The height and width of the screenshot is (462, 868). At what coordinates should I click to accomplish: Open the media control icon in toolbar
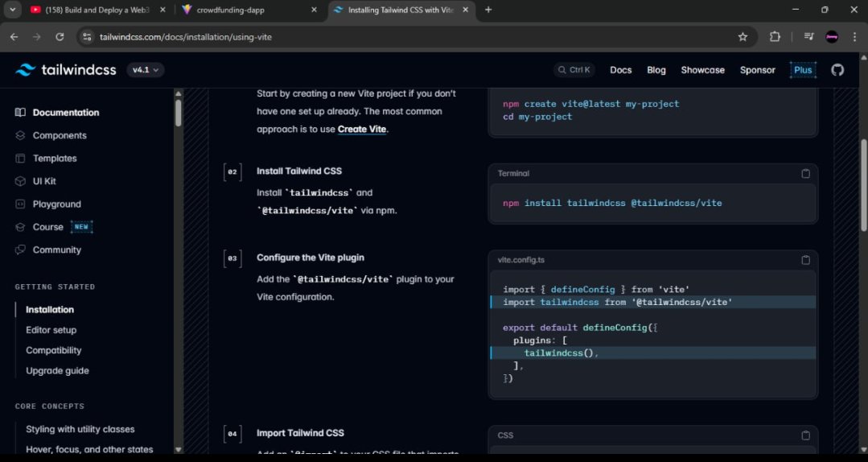(808, 37)
